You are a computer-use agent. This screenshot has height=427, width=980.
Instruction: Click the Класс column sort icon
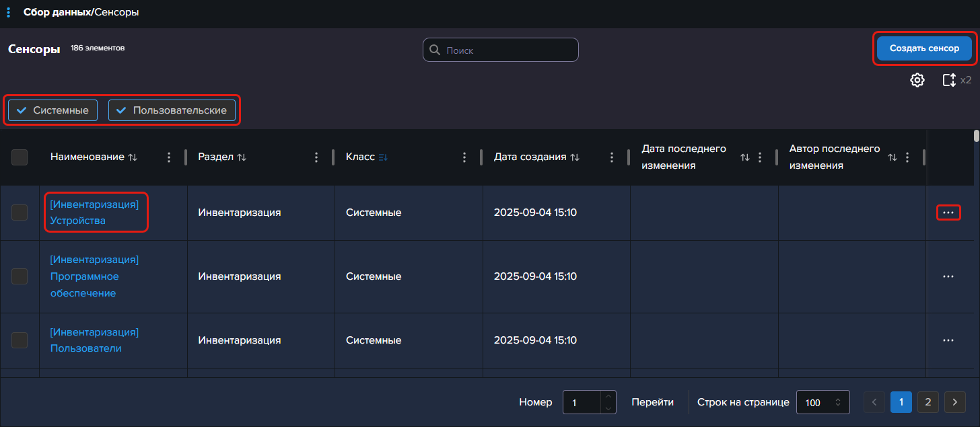coord(384,157)
